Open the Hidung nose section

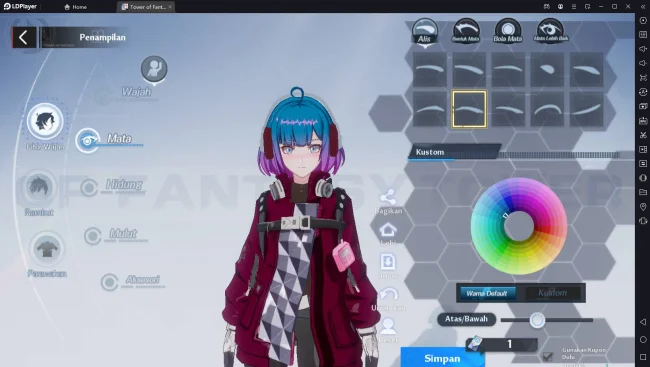(x=112, y=187)
